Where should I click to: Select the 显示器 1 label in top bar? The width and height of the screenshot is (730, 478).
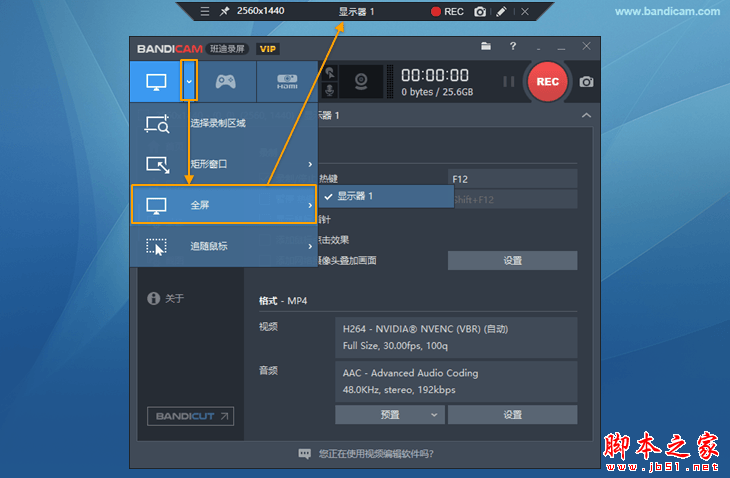click(x=356, y=12)
